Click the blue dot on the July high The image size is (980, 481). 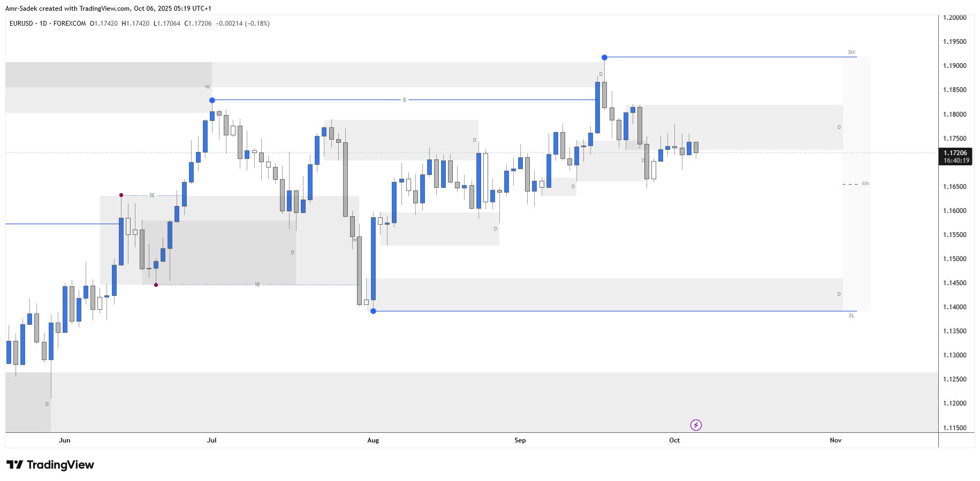point(212,100)
